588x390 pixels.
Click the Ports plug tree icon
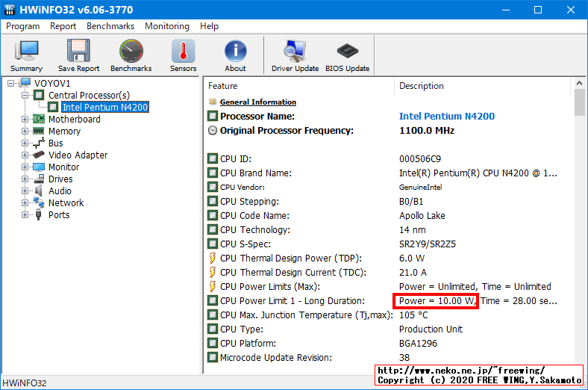[39, 214]
